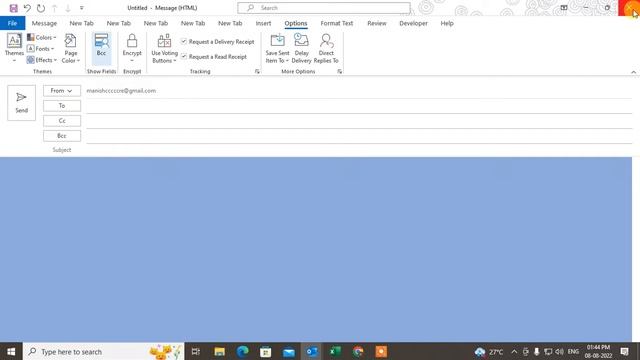Image resolution: width=640 pixels, height=360 pixels.
Task: Send the email message
Action: [22, 103]
